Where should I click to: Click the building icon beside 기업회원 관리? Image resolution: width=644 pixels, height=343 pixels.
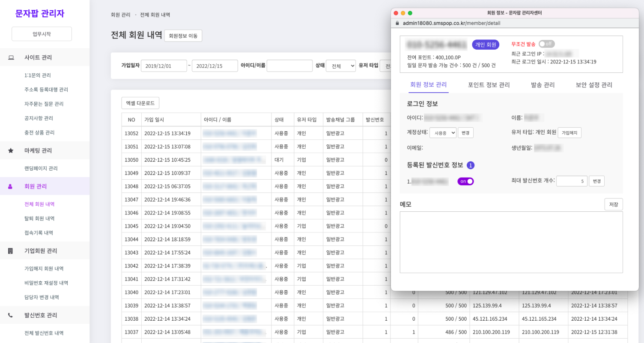(x=11, y=251)
